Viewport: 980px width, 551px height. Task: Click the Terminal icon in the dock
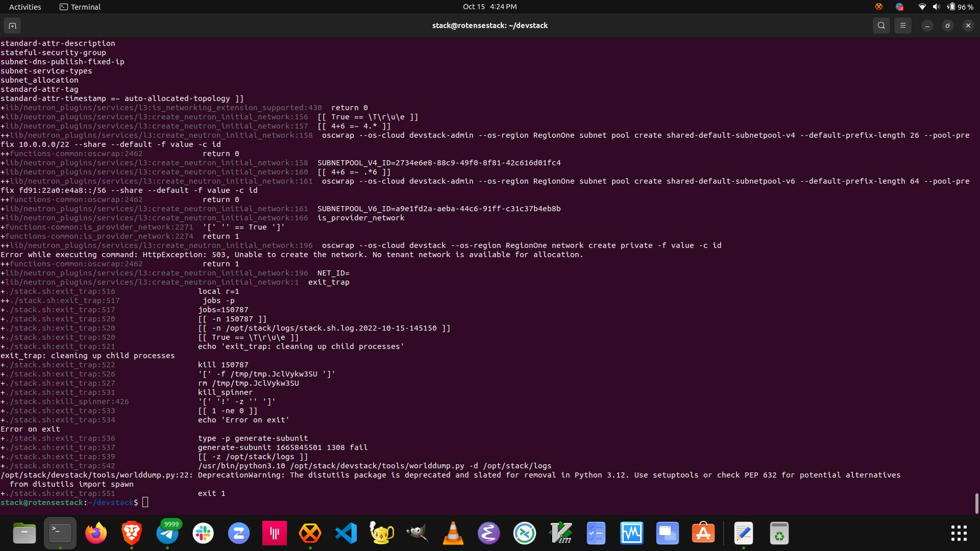click(x=60, y=533)
